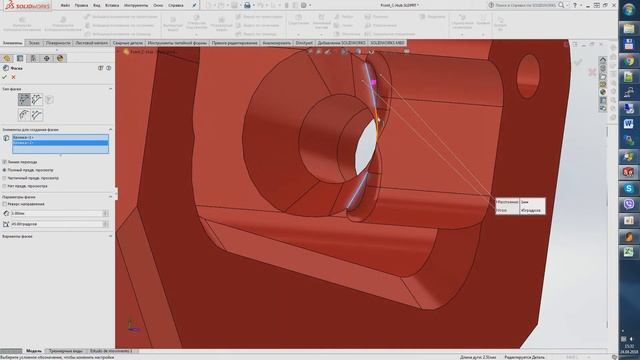The height and width of the screenshot is (360, 640).
Task: Select the angle-distance chamfer type icon
Action: point(24,99)
